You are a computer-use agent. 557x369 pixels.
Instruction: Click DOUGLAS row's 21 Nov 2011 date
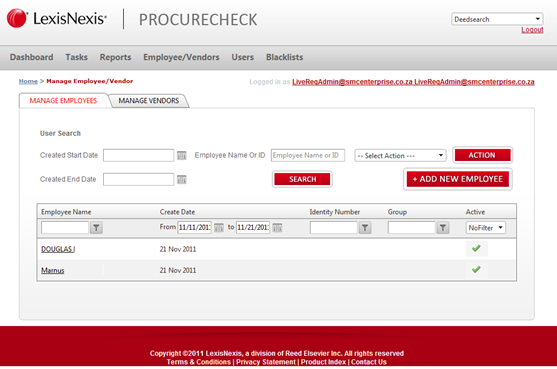point(178,249)
